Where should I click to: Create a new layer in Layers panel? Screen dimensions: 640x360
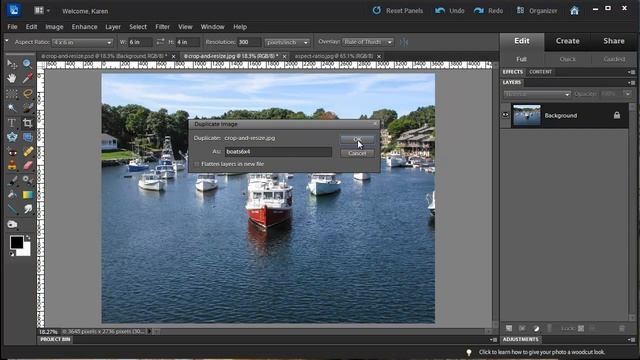[509, 328]
